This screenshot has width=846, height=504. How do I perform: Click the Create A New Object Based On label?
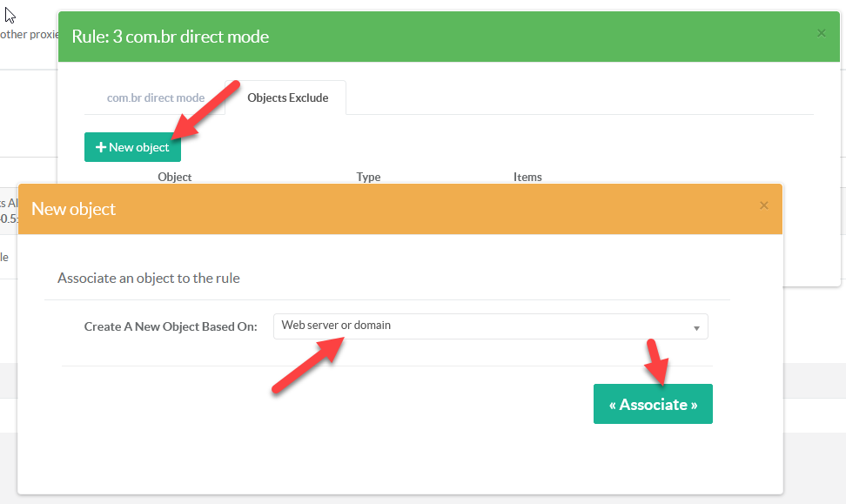click(171, 326)
